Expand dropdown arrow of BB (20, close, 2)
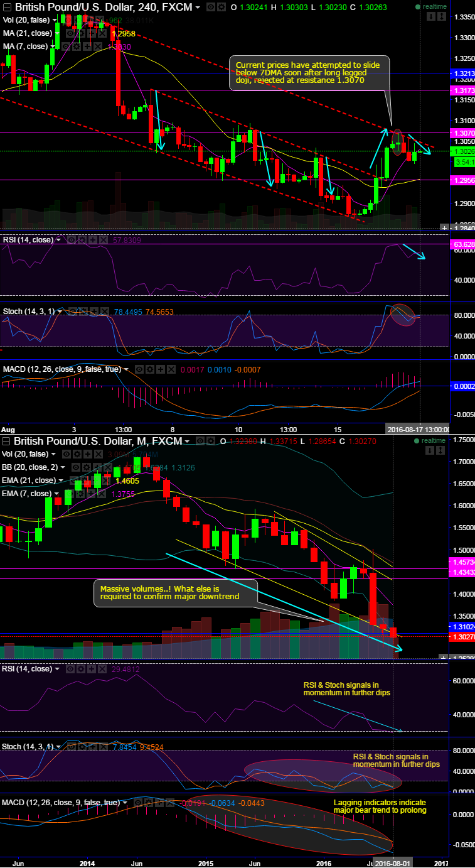This screenshot has width=475, height=868. point(63,467)
